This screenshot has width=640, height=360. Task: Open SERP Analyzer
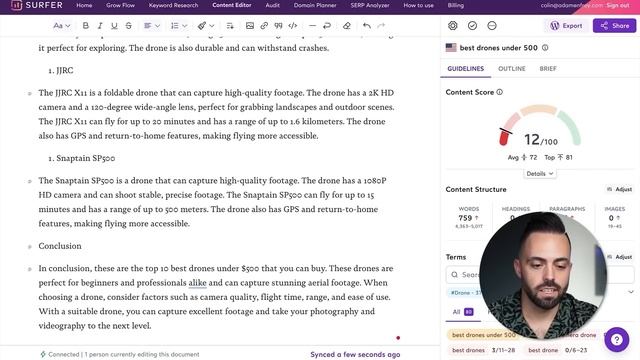[370, 5]
